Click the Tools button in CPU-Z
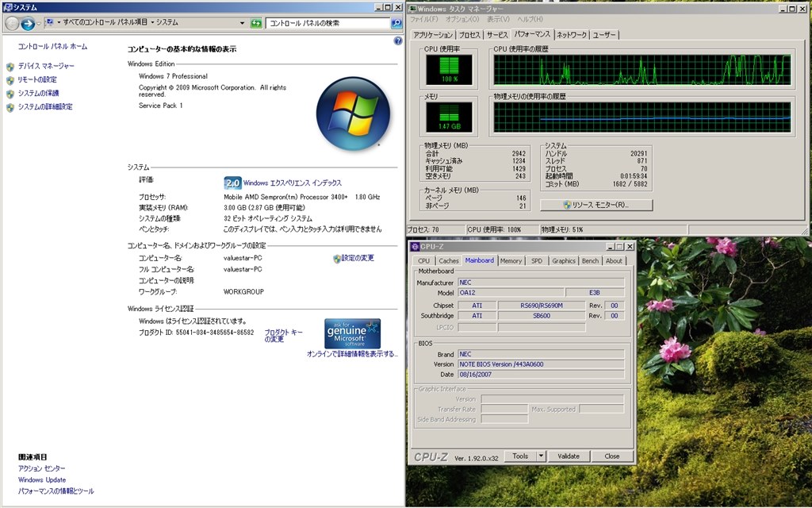 [520, 456]
